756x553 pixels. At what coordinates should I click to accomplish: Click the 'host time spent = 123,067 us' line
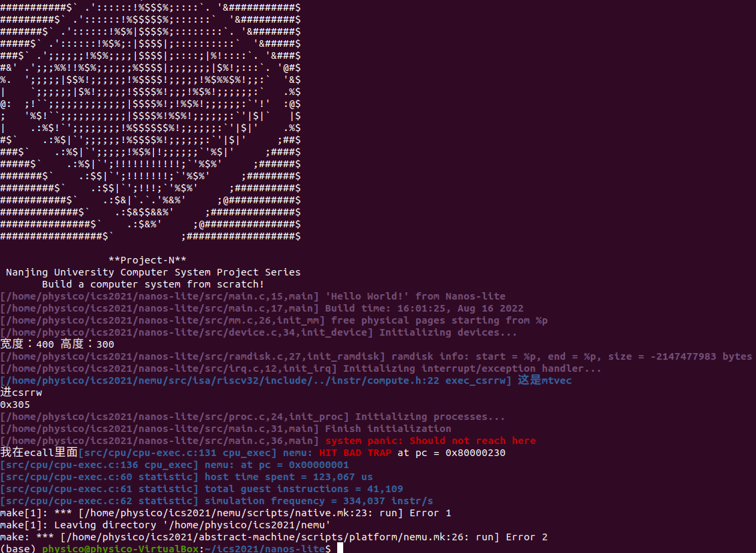[187, 477]
